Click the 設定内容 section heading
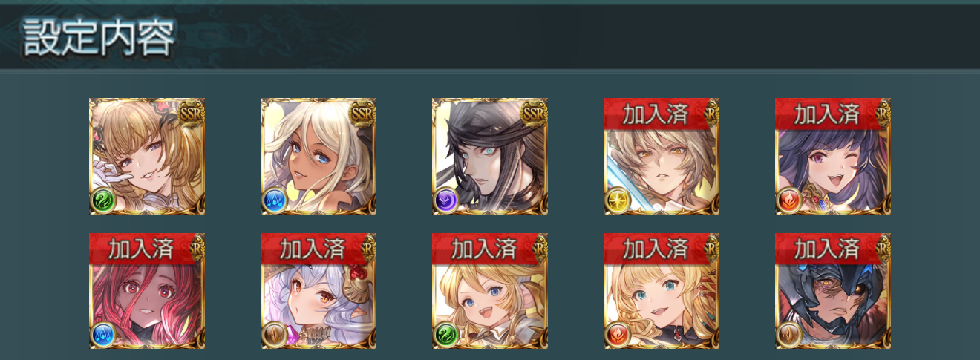The image size is (980, 360). (99, 38)
